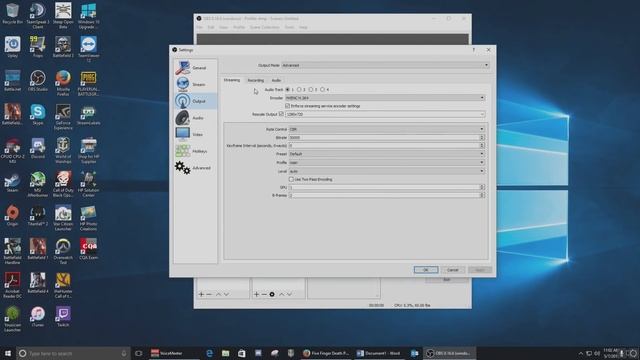The height and width of the screenshot is (360, 640).
Task: Expand the Level dropdown
Action: [387, 171]
